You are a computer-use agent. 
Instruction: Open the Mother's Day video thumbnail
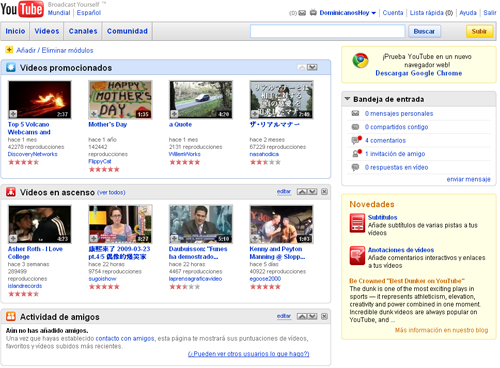(x=120, y=99)
